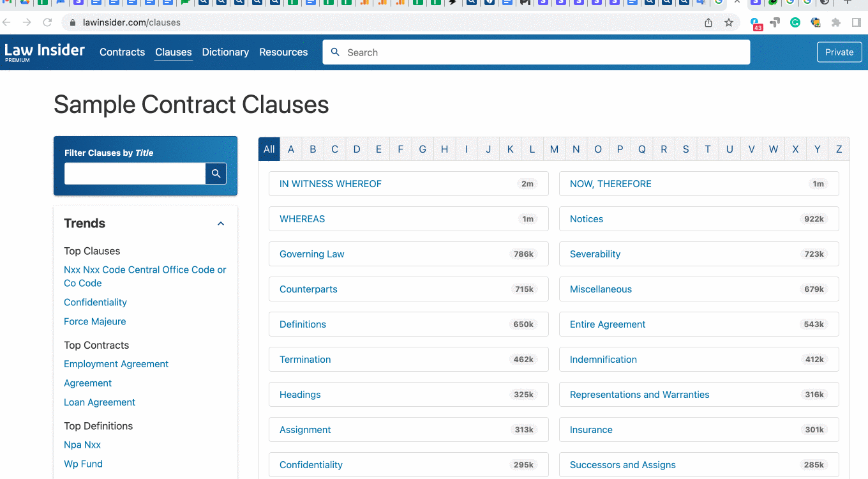Open the Miscellaneous clause
This screenshot has width=868, height=479.
[699, 289]
